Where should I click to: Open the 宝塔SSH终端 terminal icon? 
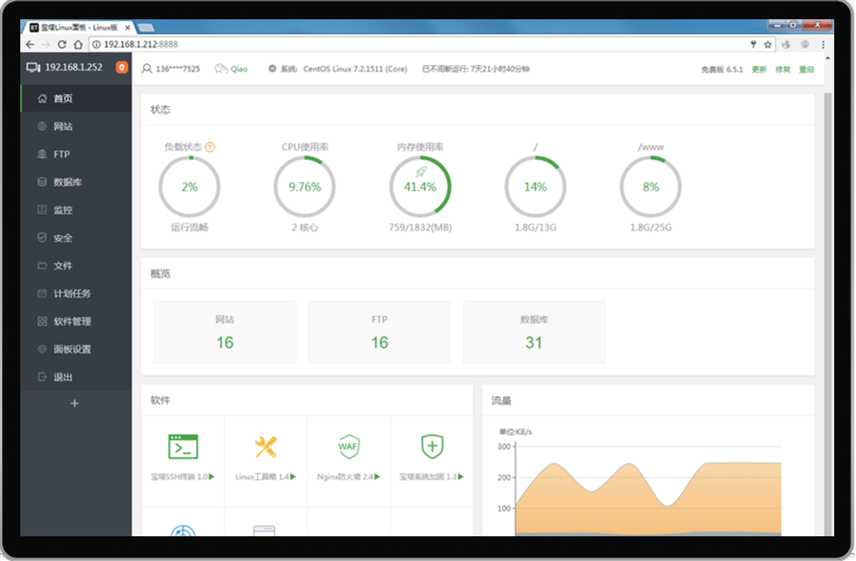183,446
